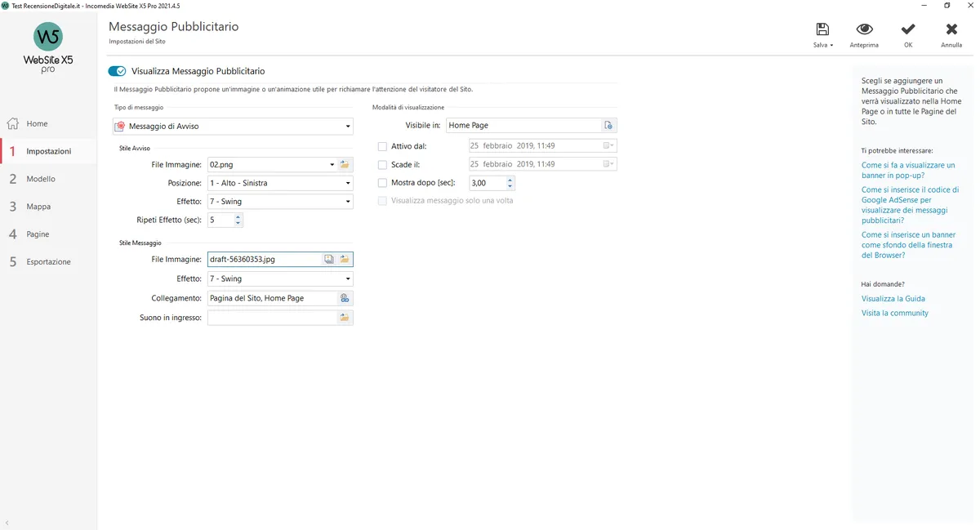The image size is (980, 530).
Task: Tick the Mostra dopo [sec] checkbox
Action: tap(382, 183)
